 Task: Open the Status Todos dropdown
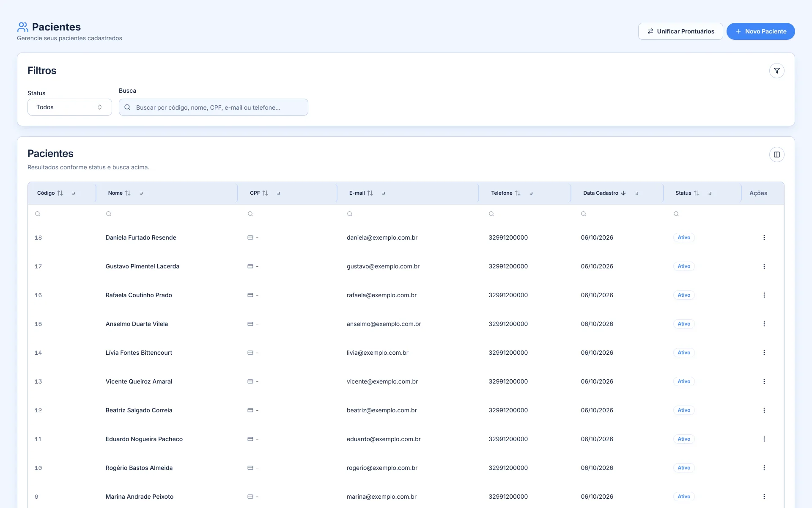coord(70,107)
